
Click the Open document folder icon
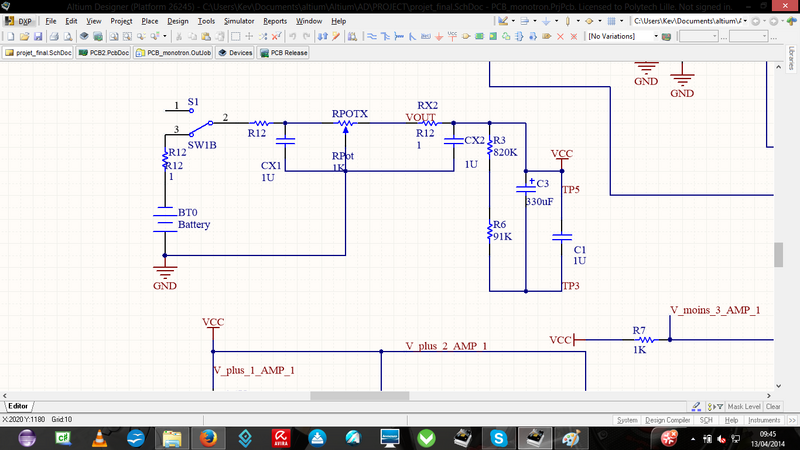tap(23, 36)
